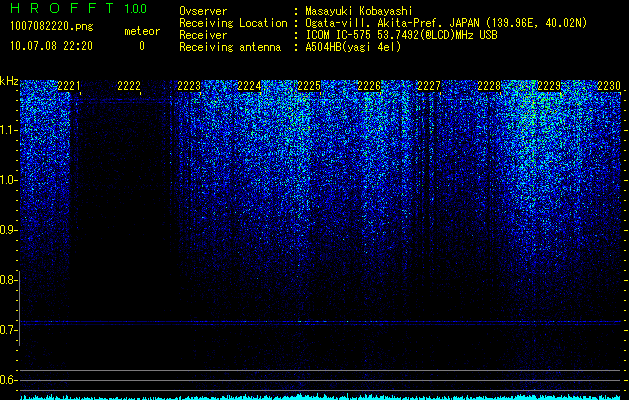Click the 2224 time marker

coord(249,86)
